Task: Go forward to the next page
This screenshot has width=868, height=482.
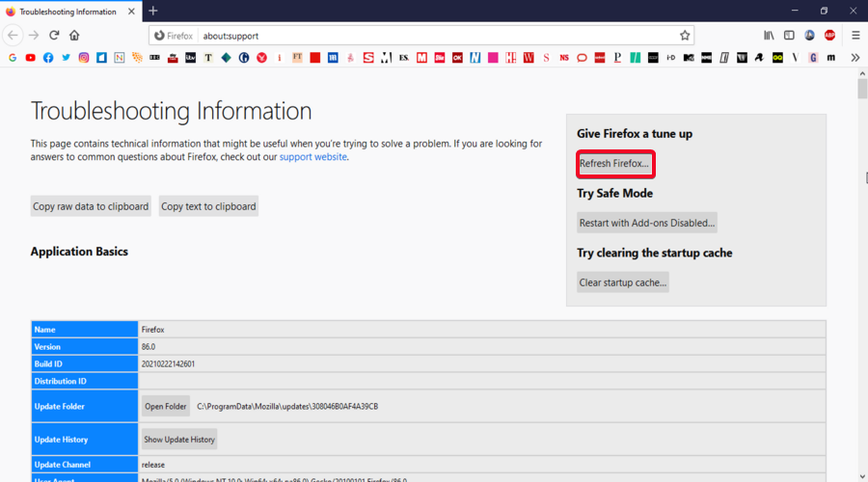Action: pyautogui.click(x=34, y=36)
